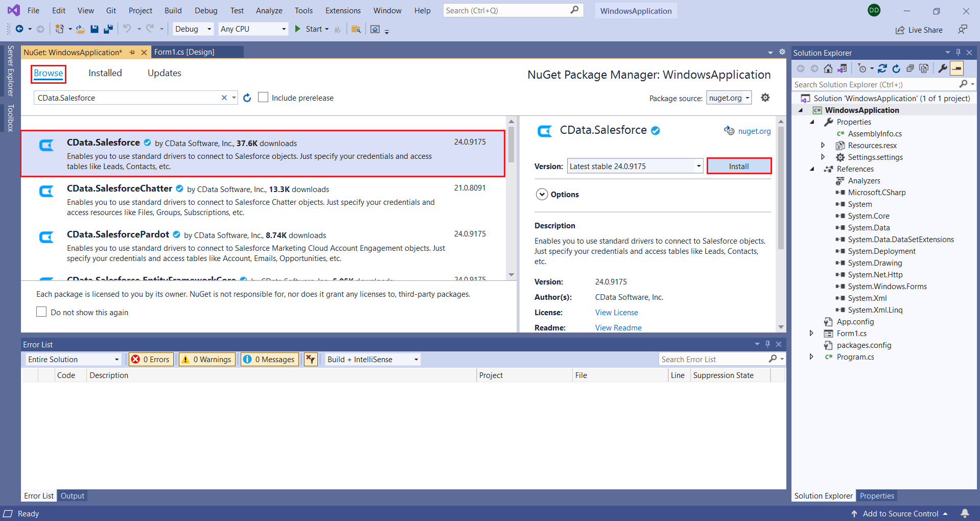Open Entire Solution scope dropdown
Image resolution: width=980 pixels, height=521 pixels.
(73, 359)
